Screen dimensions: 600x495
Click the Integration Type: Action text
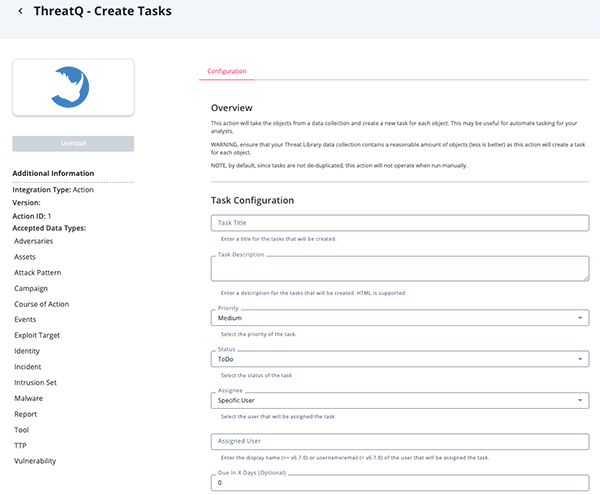53,190
